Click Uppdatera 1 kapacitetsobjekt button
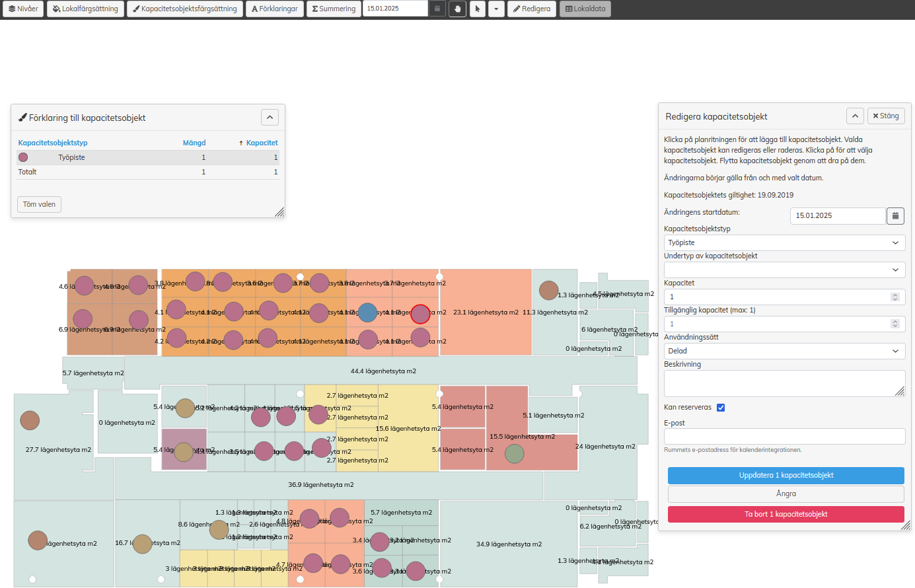Viewport: 915px width, 588px height. pos(786,476)
